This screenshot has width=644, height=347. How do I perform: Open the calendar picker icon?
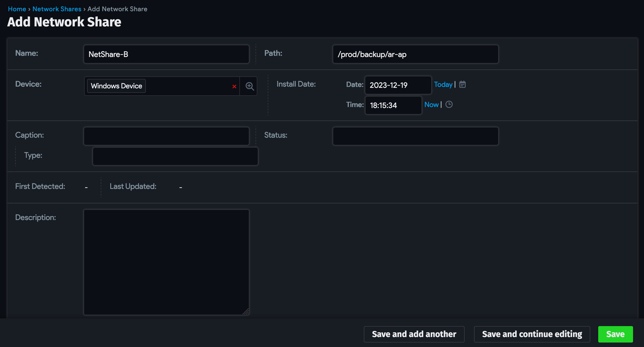[462, 84]
